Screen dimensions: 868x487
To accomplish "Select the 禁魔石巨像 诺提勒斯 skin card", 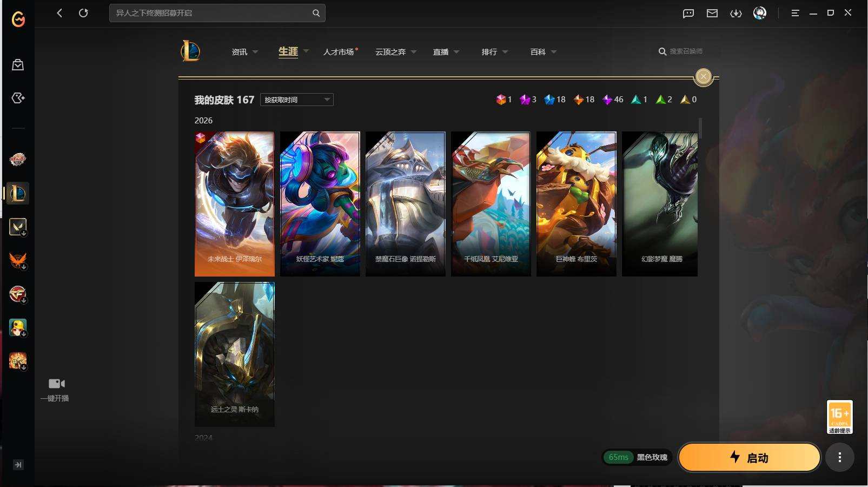I will (x=406, y=204).
